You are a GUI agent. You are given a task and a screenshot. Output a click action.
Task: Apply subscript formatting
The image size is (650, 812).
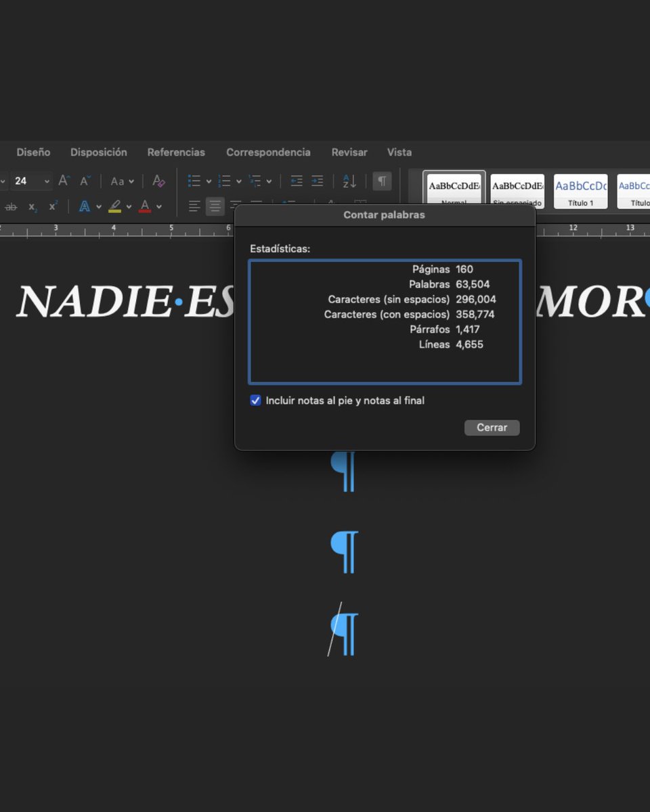tap(32, 206)
